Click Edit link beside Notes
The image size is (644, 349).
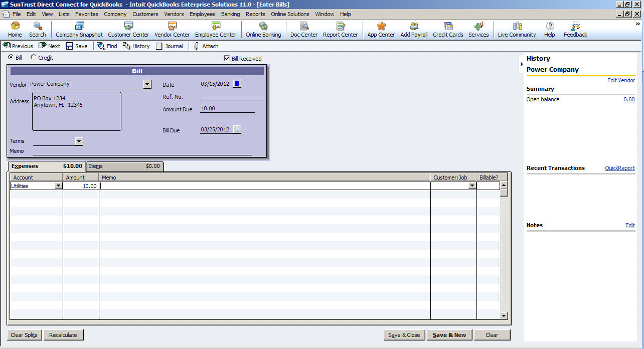pos(630,225)
